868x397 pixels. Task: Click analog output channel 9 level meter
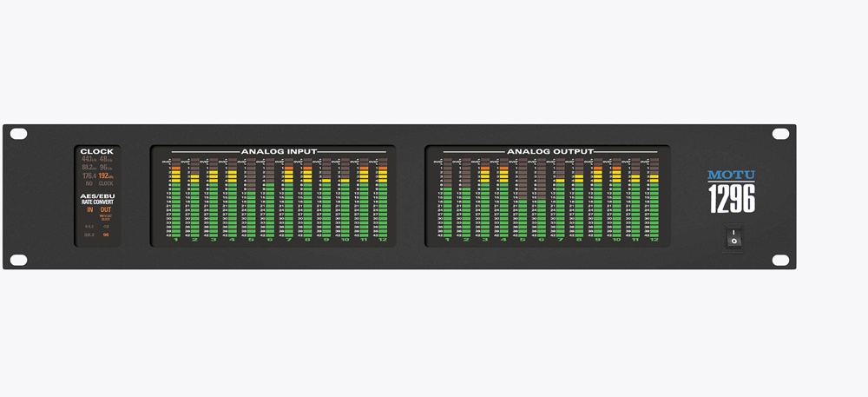598,198
